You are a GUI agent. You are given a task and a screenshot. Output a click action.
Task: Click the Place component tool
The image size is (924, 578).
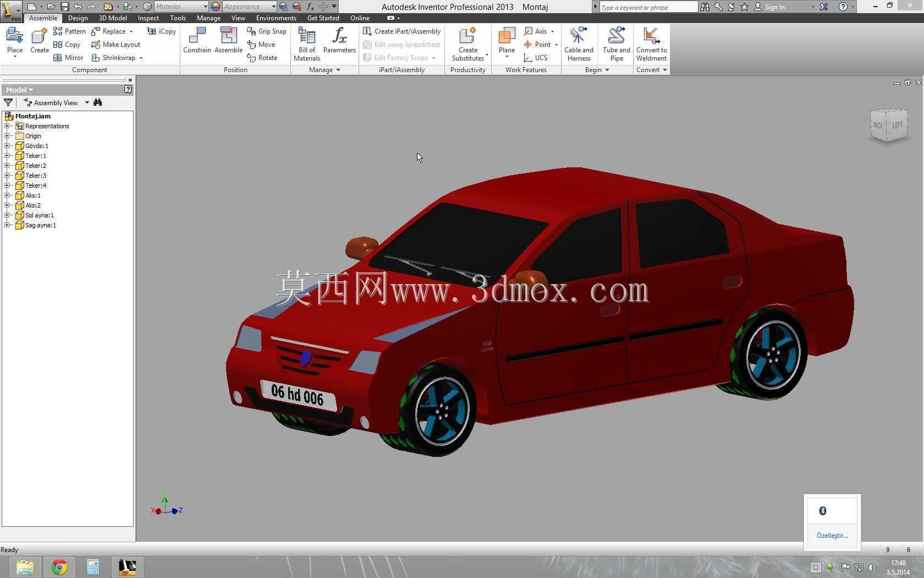15,41
